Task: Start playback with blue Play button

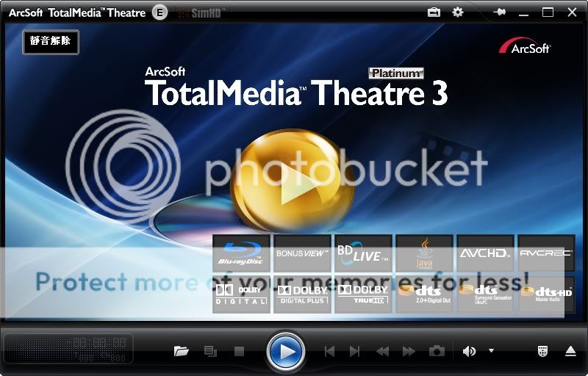Action: pos(286,352)
